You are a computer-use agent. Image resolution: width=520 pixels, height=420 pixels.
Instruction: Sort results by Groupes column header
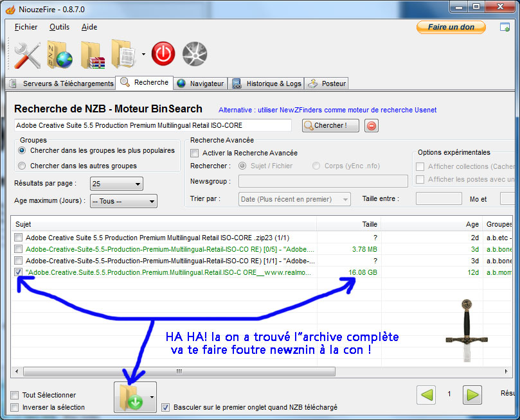[498, 224]
